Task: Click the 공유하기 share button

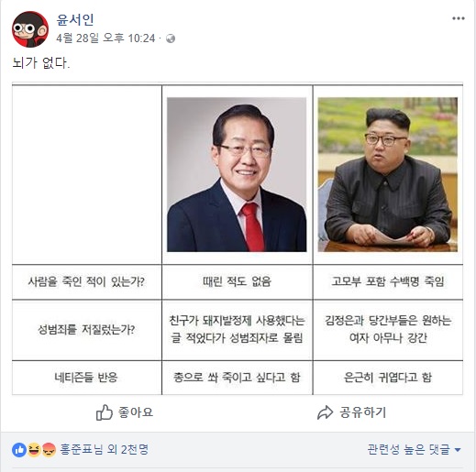Action: tap(351, 412)
